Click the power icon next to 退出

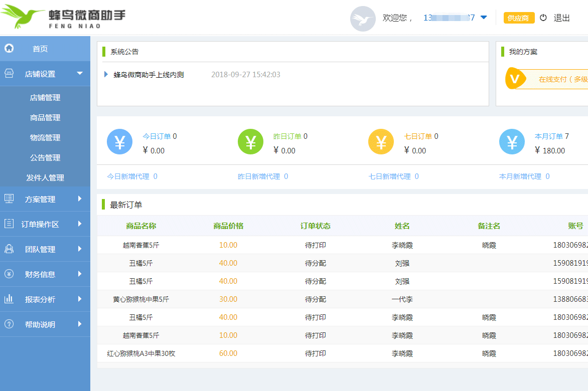[543, 18]
